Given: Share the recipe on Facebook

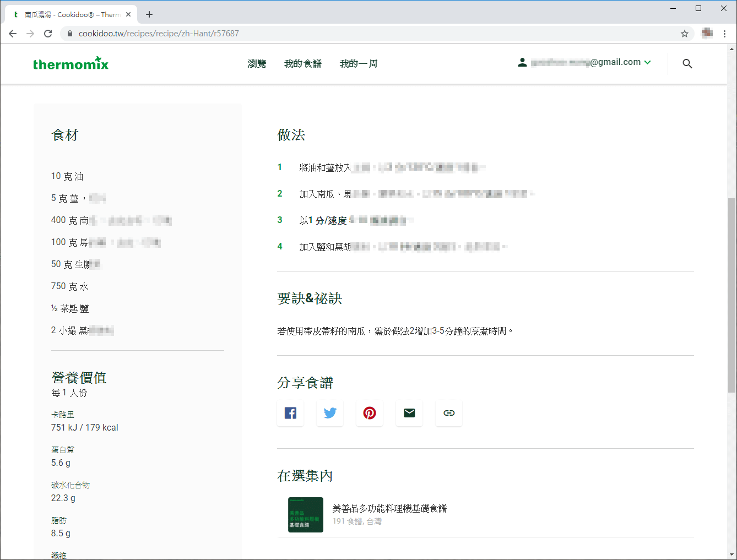Looking at the screenshot, I should pos(290,412).
